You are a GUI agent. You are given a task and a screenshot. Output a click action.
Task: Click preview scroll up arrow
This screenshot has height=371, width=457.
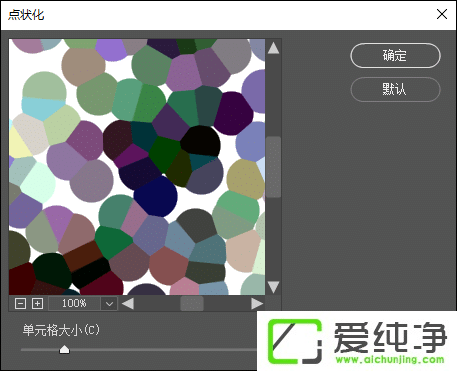[273, 48]
